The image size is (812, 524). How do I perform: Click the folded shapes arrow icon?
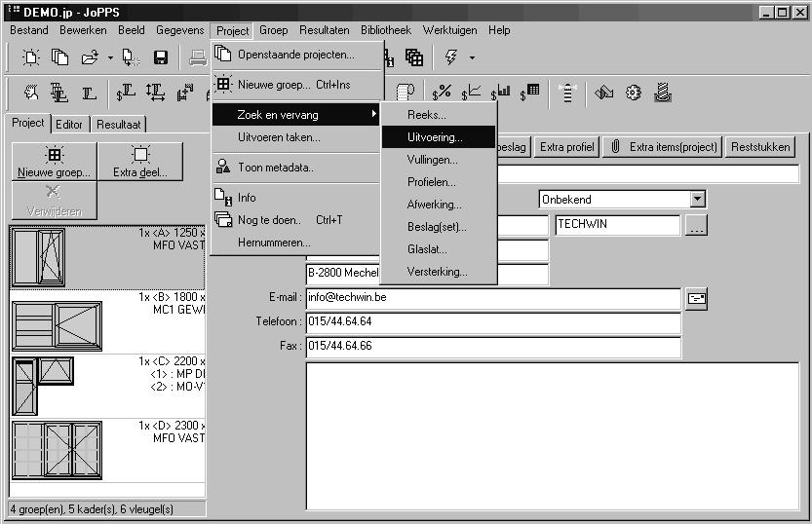[x=603, y=93]
